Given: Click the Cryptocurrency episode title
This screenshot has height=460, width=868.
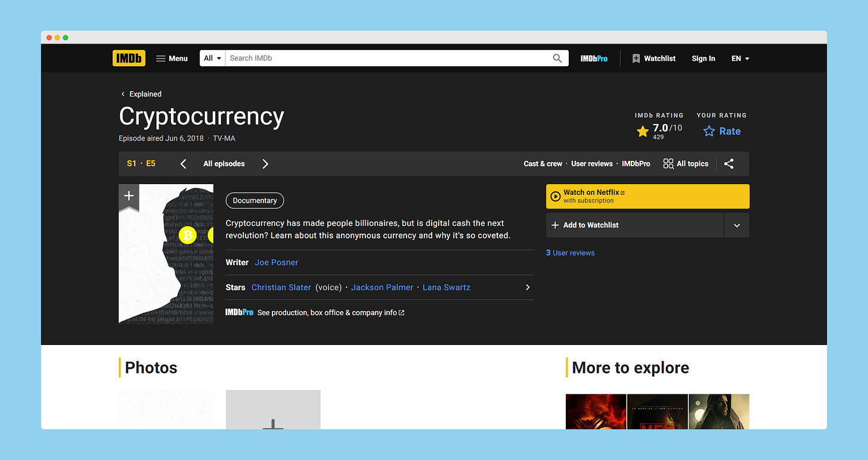Looking at the screenshot, I should [x=201, y=116].
